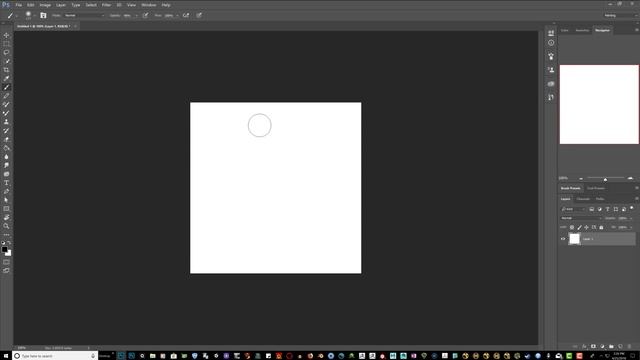Image resolution: width=640 pixels, height=360 pixels.
Task: Toggle lock transparent pixels
Action: coord(572,227)
